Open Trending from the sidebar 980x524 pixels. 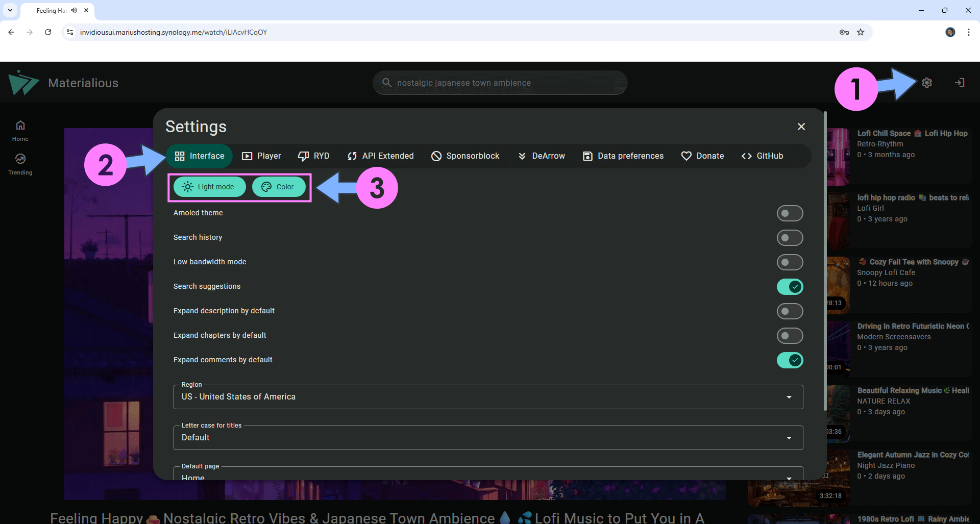click(x=20, y=164)
